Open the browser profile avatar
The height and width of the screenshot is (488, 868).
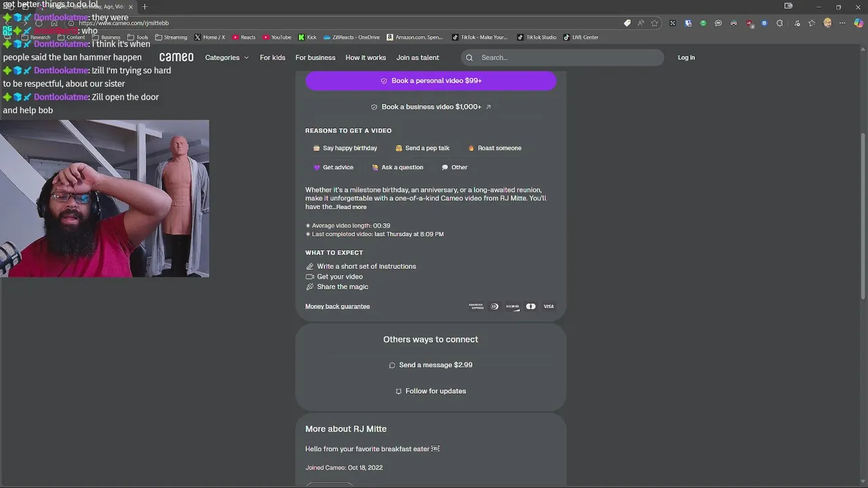pyautogui.click(x=827, y=23)
